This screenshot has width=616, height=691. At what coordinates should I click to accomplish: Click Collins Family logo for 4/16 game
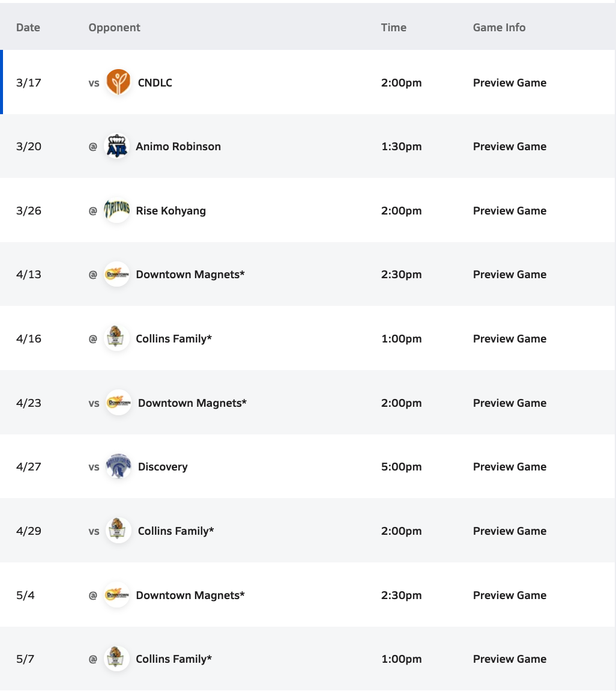pos(116,339)
